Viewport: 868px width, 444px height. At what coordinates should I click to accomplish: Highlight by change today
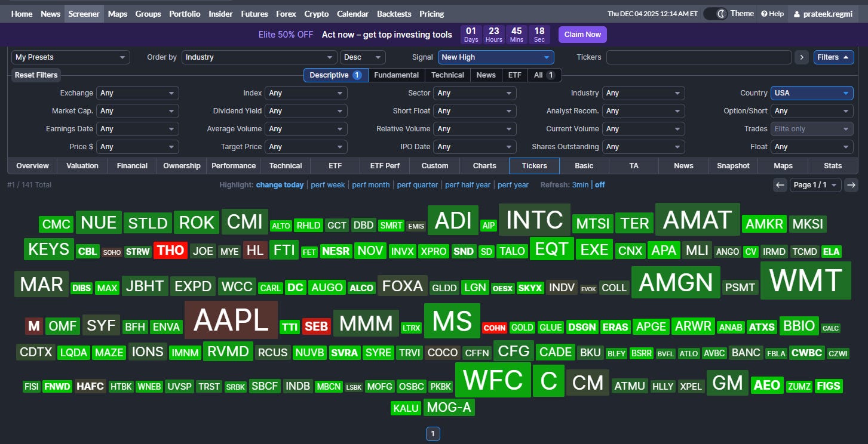tap(280, 185)
